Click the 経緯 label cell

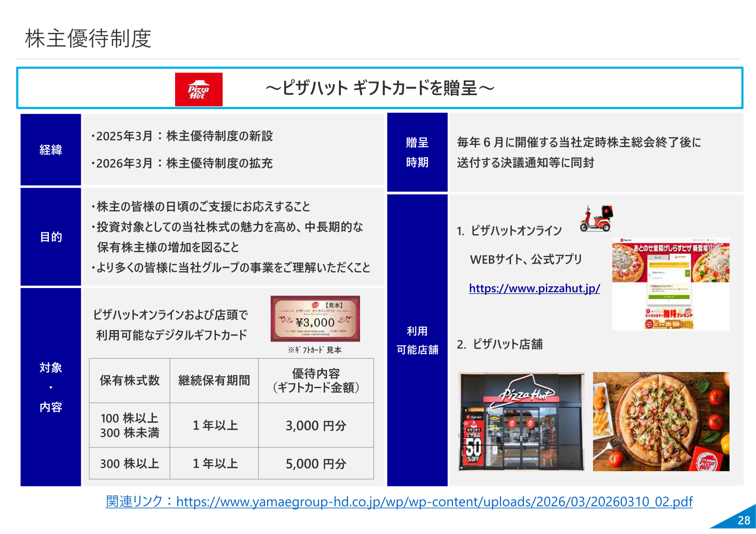pos(51,149)
